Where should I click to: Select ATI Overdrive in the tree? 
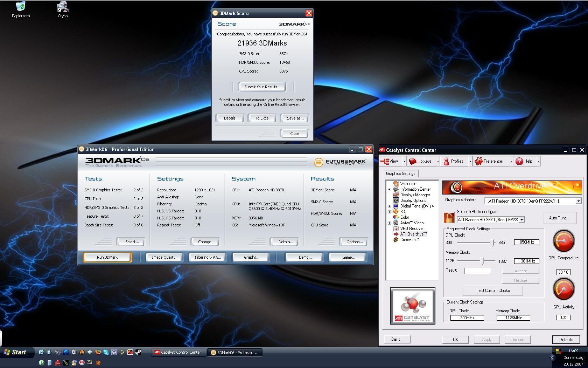click(413, 234)
